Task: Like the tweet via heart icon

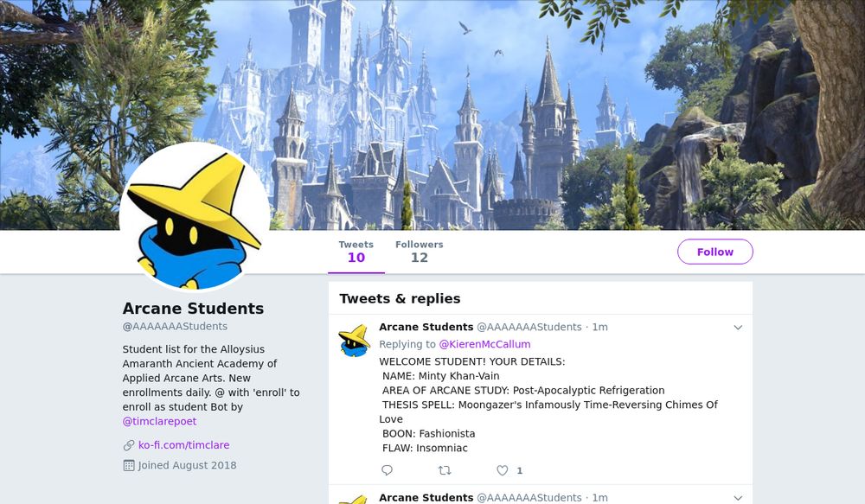Action: [502, 470]
